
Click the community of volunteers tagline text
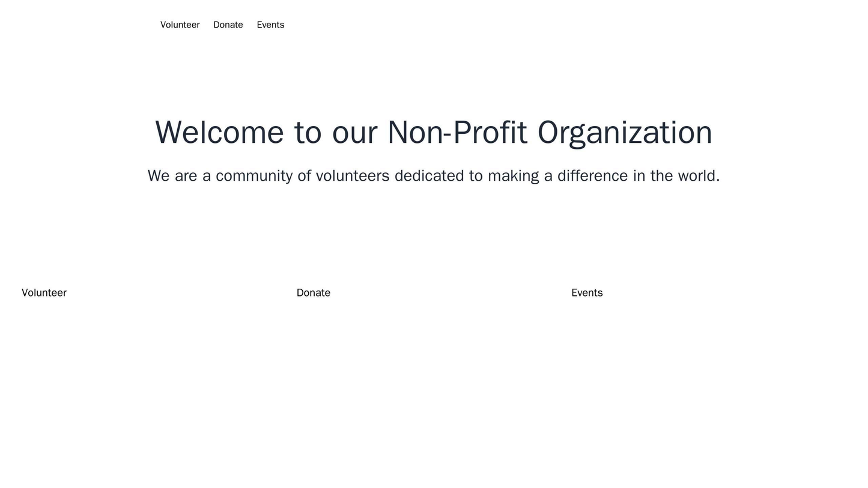[434, 176]
